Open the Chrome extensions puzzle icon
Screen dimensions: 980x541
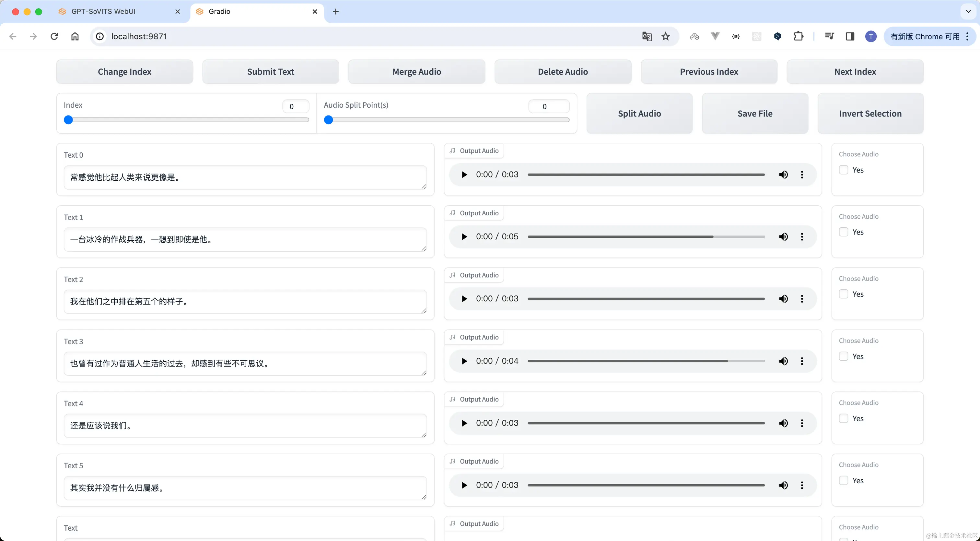click(x=799, y=37)
